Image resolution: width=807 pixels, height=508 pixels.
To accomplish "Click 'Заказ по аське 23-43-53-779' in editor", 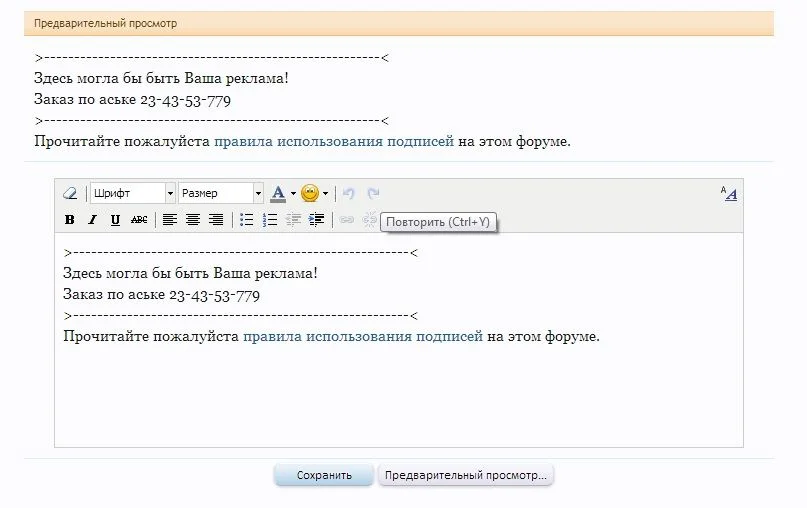I will coord(162,295).
